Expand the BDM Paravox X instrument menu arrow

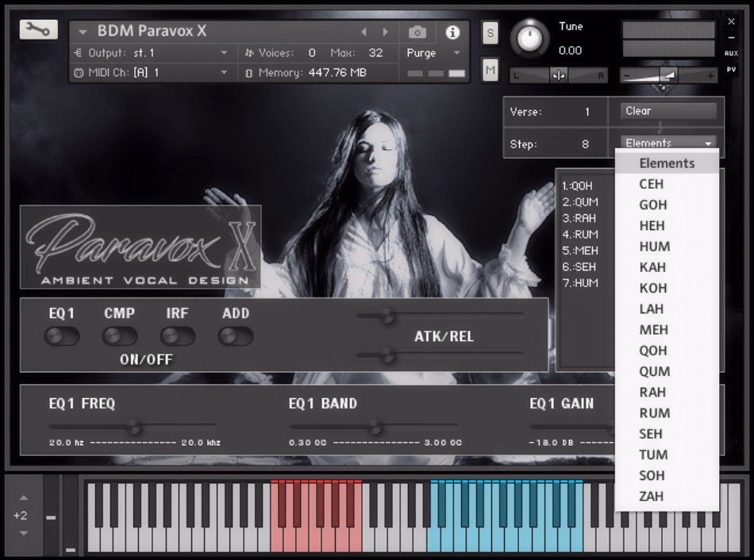(83, 33)
